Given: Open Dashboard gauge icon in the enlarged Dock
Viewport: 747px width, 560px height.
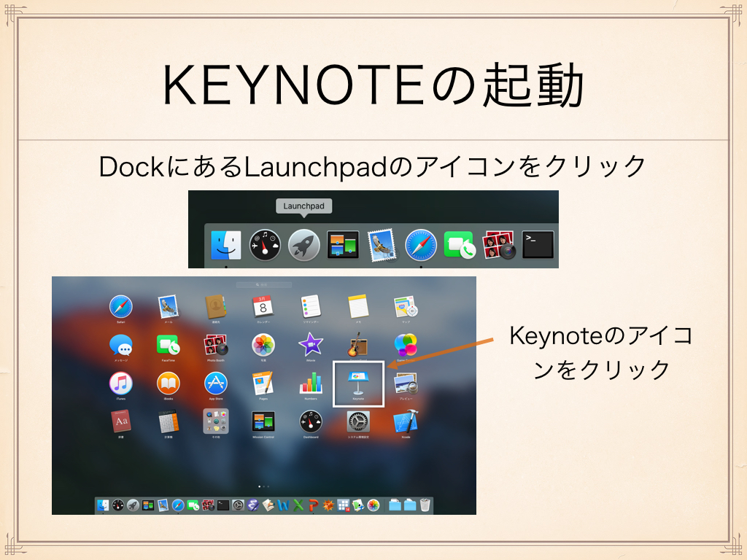Looking at the screenshot, I should pyautogui.click(x=265, y=245).
